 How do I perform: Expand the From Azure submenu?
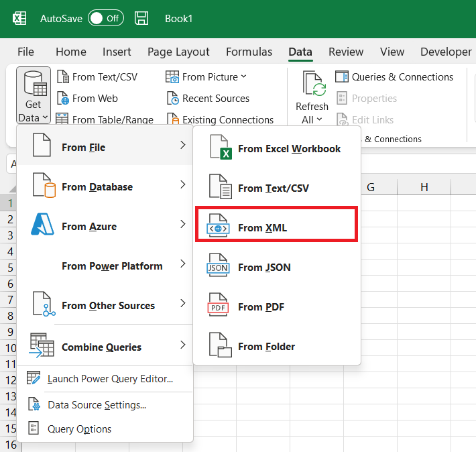click(x=105, y=225)
